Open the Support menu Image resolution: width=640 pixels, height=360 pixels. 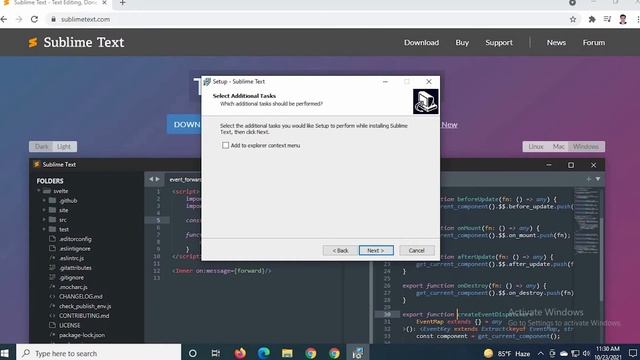tap(499, 42)
